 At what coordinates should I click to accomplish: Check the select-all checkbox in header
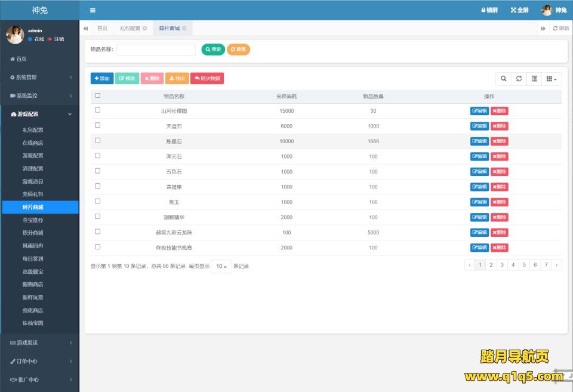click(98, 95)
